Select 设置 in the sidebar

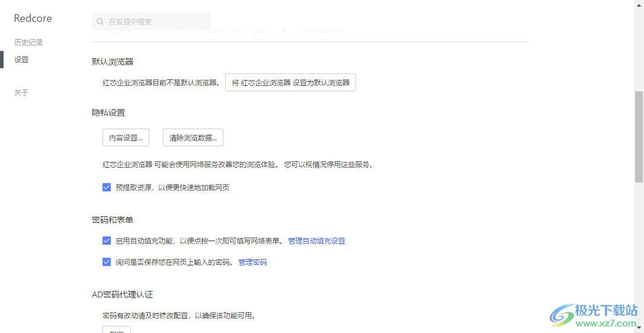click(x=21, y=59)
